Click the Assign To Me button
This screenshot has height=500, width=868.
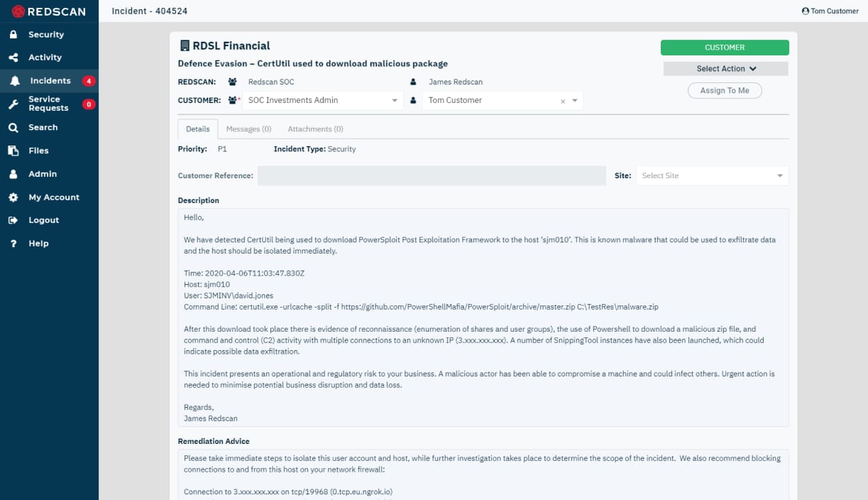pos(725,91)
